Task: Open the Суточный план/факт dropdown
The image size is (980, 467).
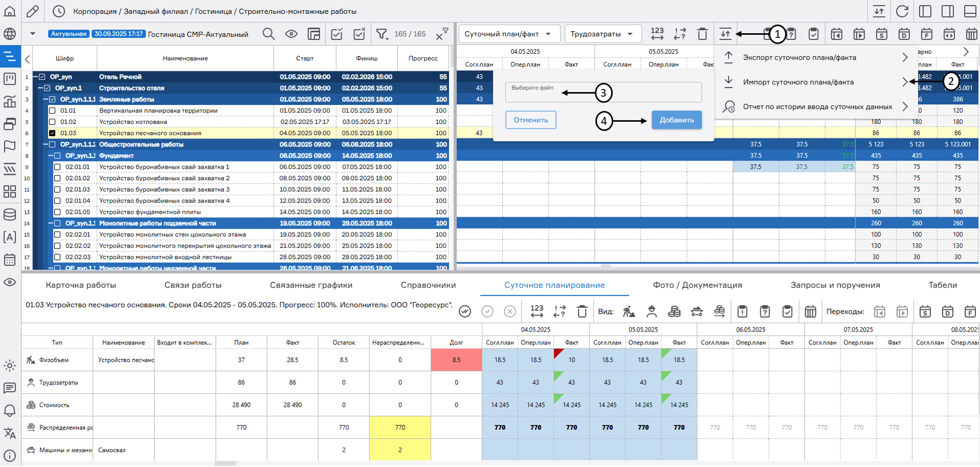Action: coord(508,34)
